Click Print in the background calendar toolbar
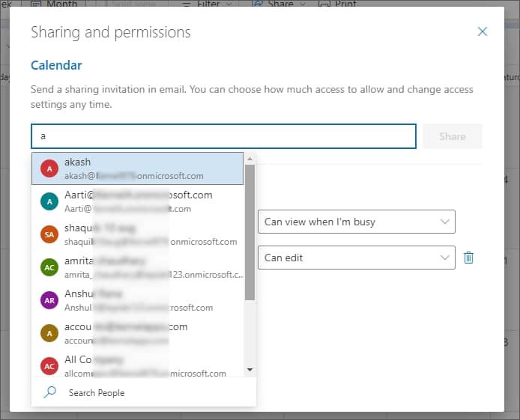The image size is (520, 420). pyautogui.click(x=337, y=3)
